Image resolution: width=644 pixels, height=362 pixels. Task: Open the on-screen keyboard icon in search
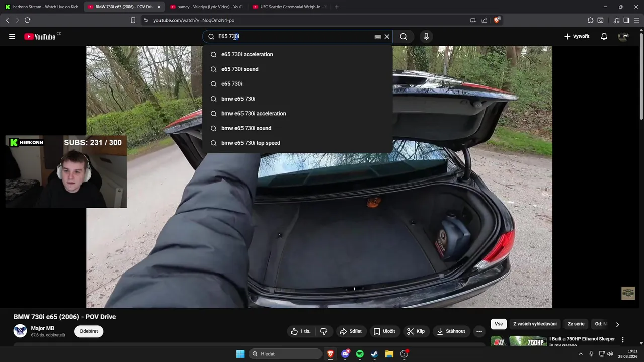click(x=378, y=37)
